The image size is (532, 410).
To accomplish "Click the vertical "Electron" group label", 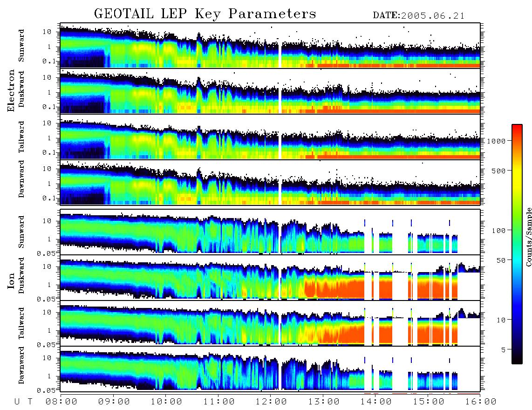I will [x=11, y=90].
